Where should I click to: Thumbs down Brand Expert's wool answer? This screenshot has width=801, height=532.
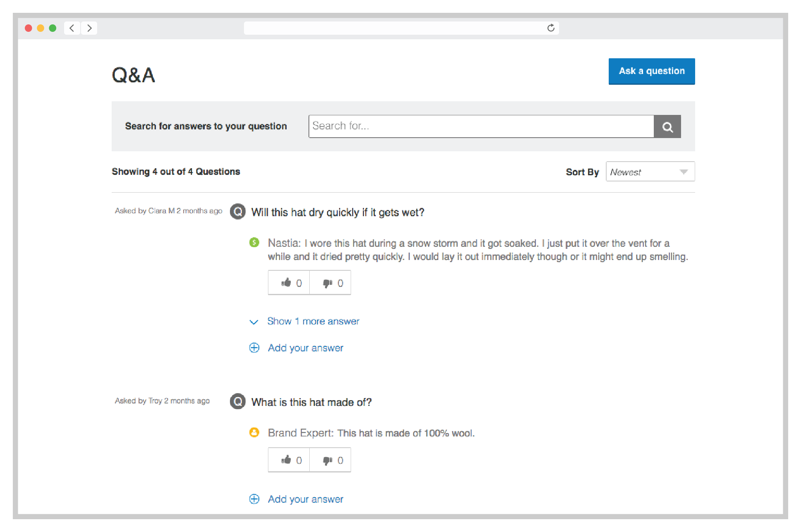coord(330,460)
